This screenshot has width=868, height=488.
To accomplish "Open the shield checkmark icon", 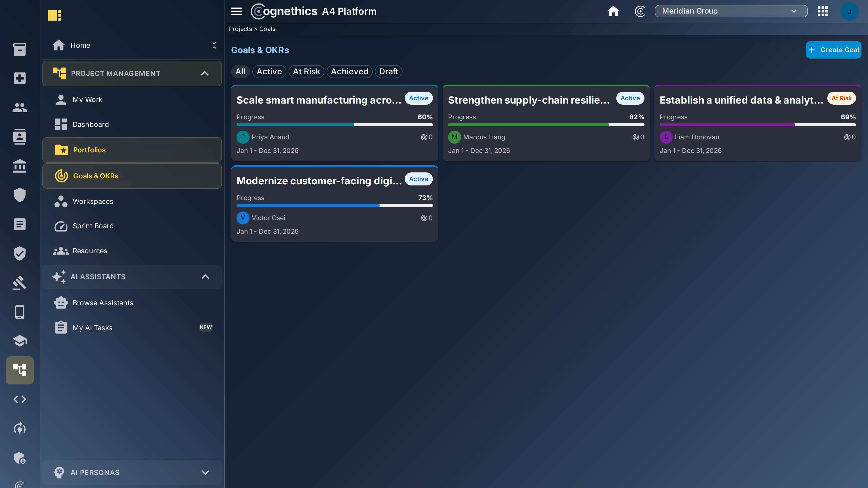I will [x=20, y=253].
